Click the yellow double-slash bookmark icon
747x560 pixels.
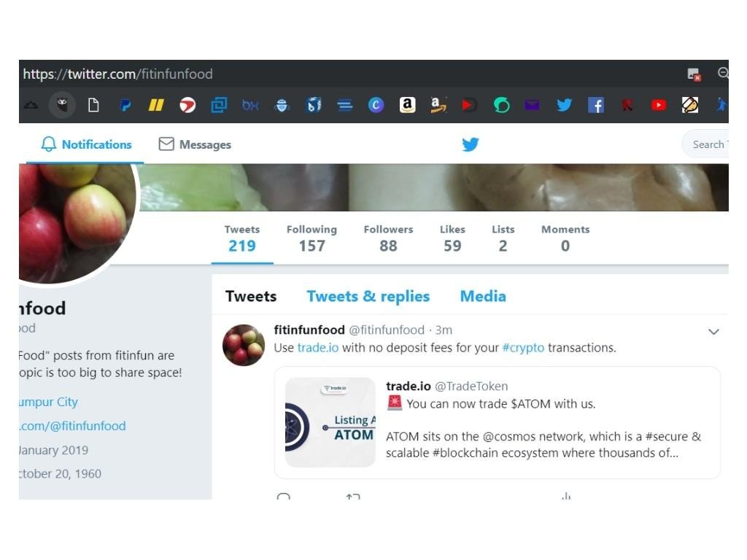tap(156, 105)
